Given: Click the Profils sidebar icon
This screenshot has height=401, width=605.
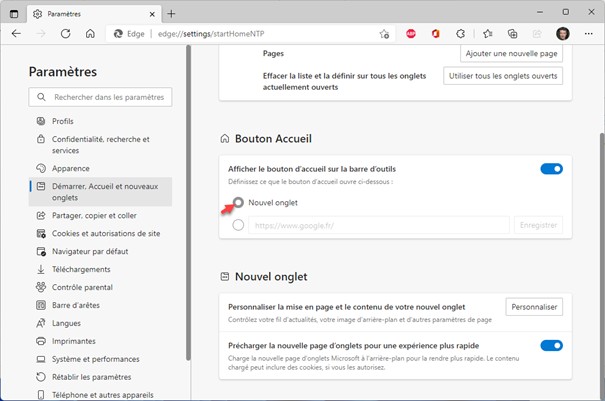Looking at the screenshot, I should 41,121.
